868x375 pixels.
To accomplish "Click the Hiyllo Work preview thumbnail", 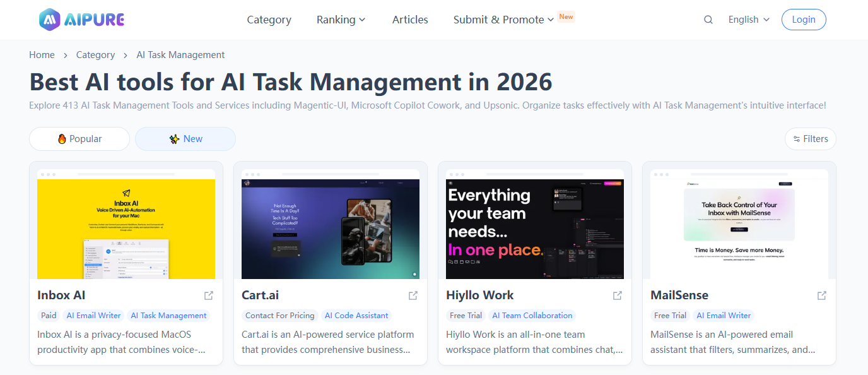I will [x=534, y=229].
